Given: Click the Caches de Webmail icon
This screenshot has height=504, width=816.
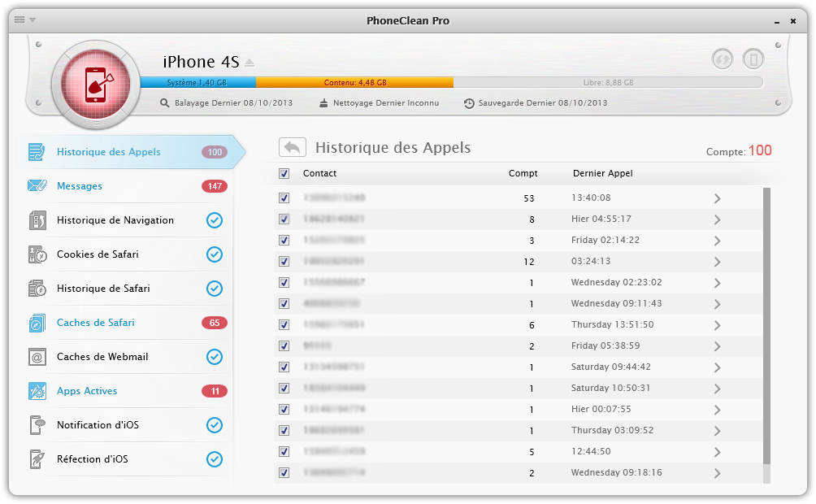Looking at the screenshot, I should point(37,357).
